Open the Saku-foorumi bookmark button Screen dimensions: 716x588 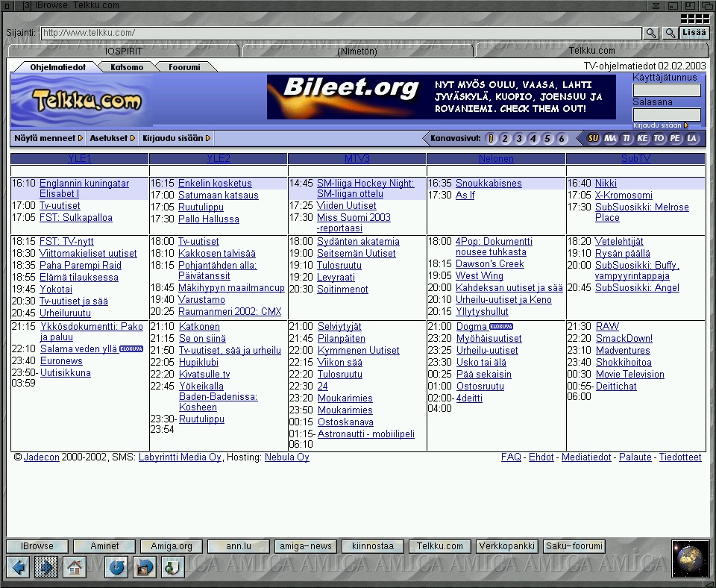[x=574, y=546]
